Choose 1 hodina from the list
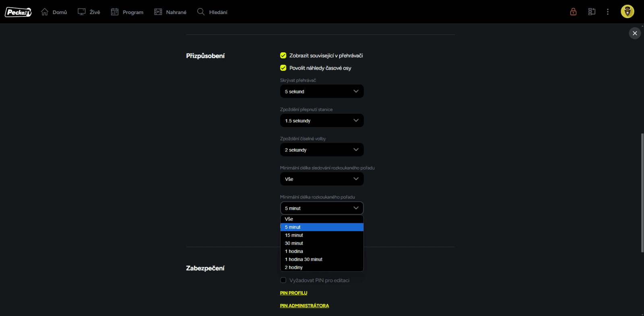This screenshot has height=316, width=644. pyautogui.click(x=322, y=251)
